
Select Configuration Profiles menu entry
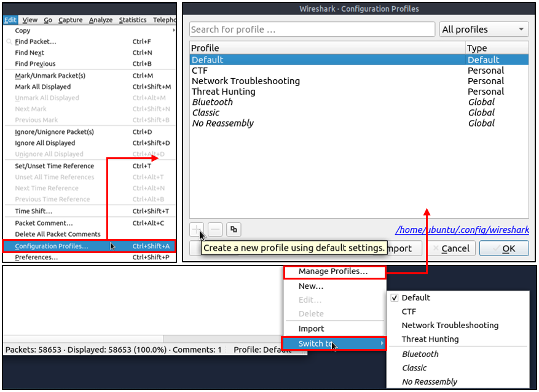(89, 246)
